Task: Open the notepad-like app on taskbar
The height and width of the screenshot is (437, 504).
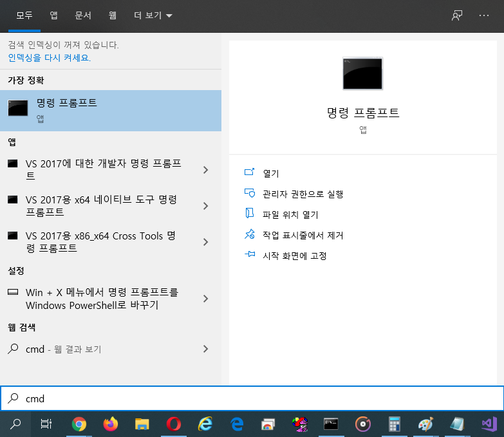Action: click(457, 424)
